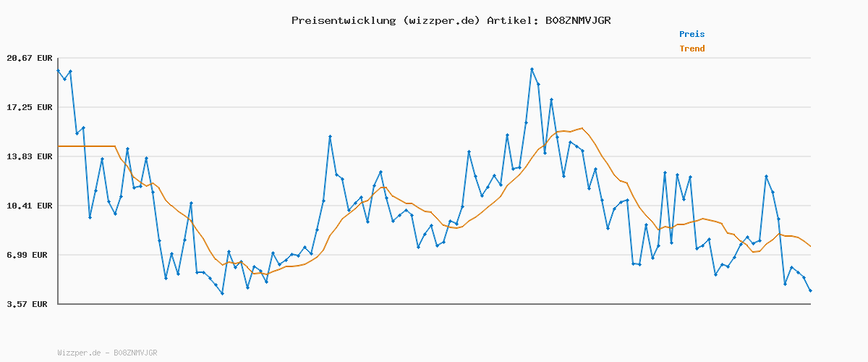Click the 3.57 EUR axis label

coord(29,304)
